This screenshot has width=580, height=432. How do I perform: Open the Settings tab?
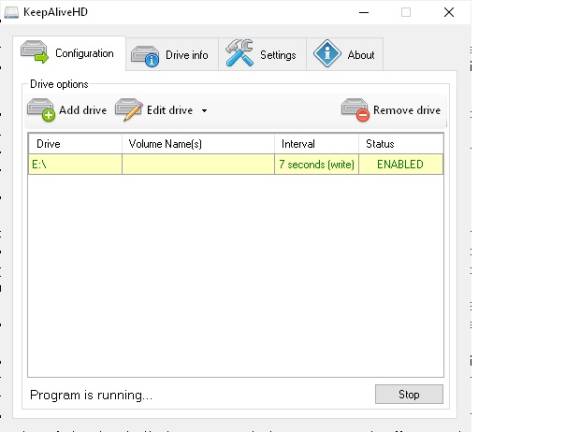[262, 55]
